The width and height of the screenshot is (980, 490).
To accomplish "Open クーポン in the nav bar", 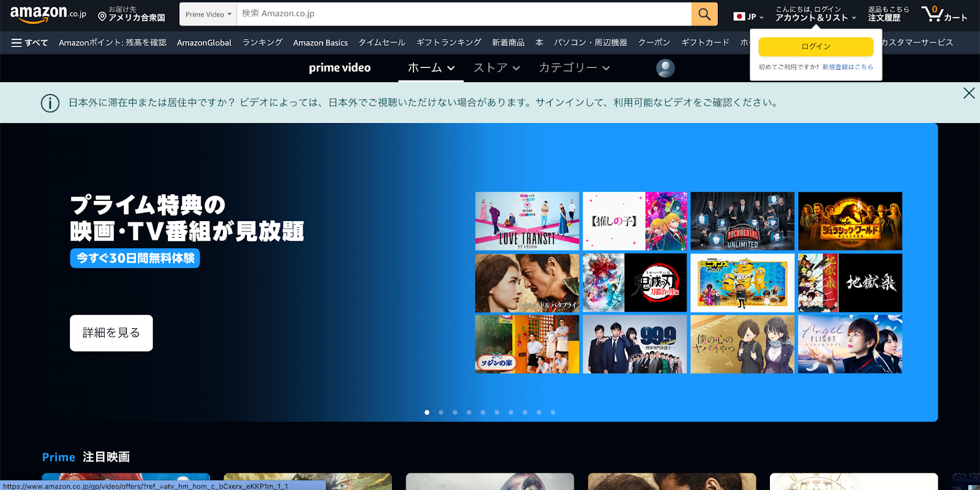I will point(654,43).
